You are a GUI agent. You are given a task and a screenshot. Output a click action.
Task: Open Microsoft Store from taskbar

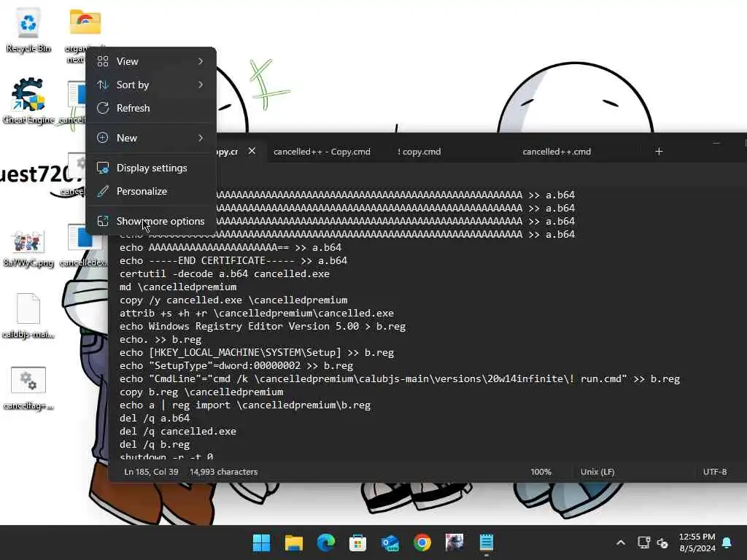(x=357, y=542)
